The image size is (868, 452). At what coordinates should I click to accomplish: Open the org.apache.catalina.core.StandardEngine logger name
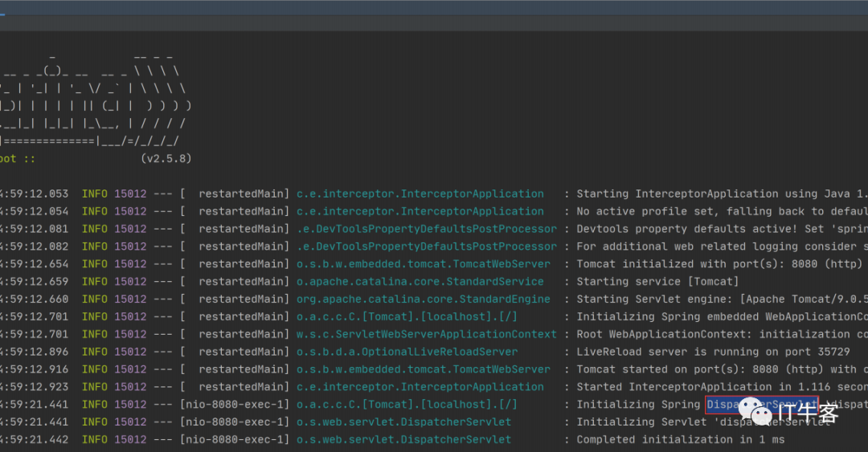point(424,299)
